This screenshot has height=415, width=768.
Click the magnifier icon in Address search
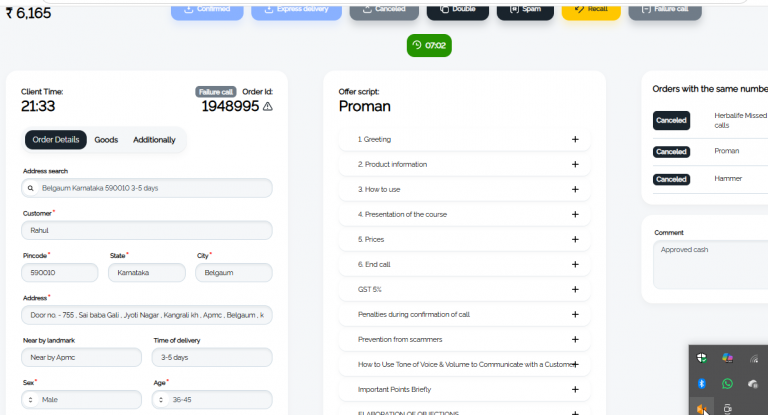click(30, 188)
